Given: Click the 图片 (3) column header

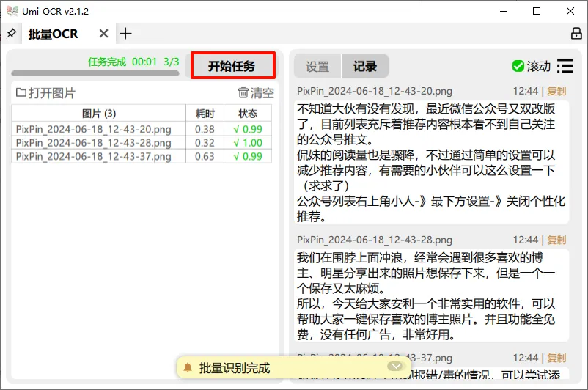Looking at the screenshot, I should pos(99,113).
